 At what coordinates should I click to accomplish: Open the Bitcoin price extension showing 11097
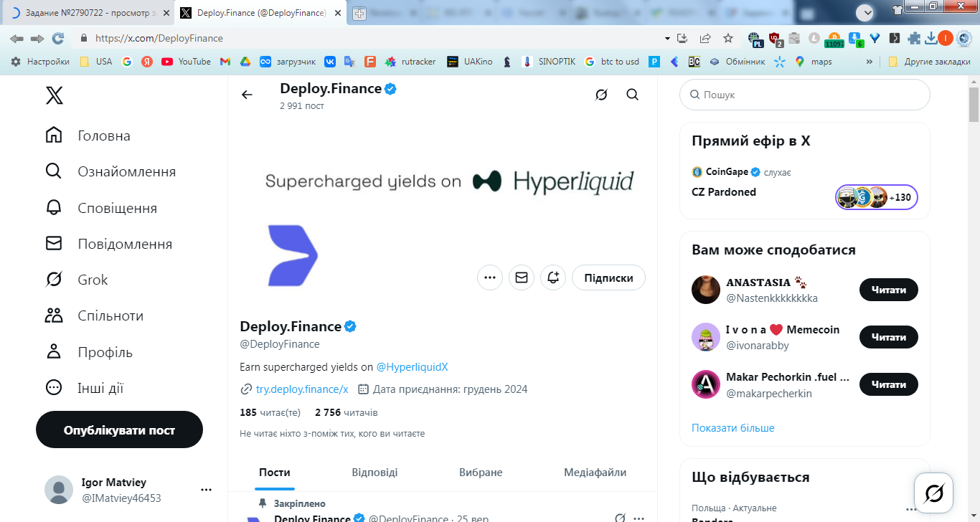point(834,39)
